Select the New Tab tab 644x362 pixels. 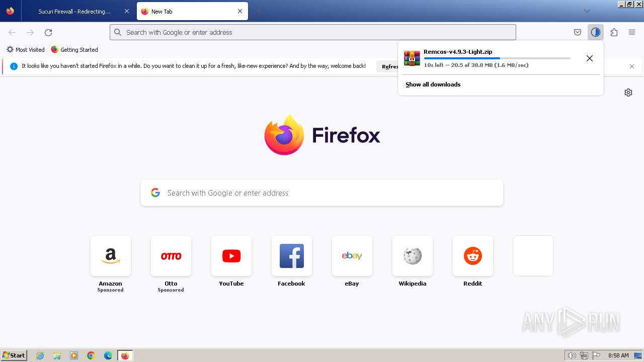click(x=192, y=11)
